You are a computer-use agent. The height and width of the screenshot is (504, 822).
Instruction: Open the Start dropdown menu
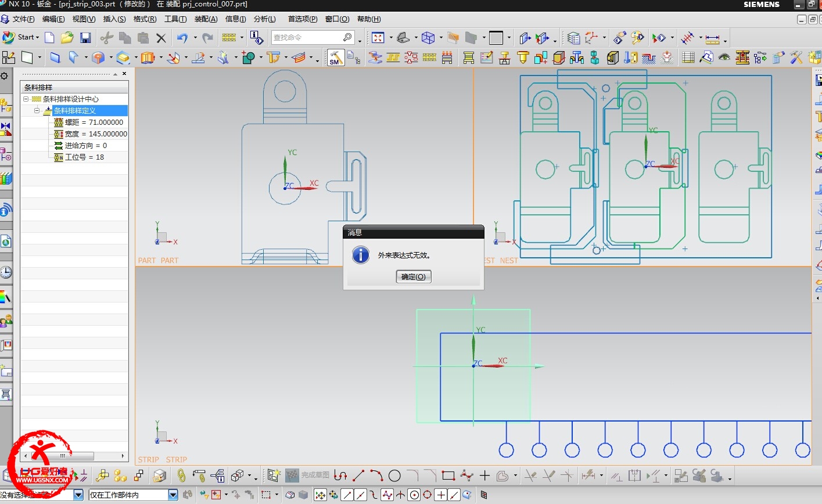pyautogui.click(x=20, y=37)
